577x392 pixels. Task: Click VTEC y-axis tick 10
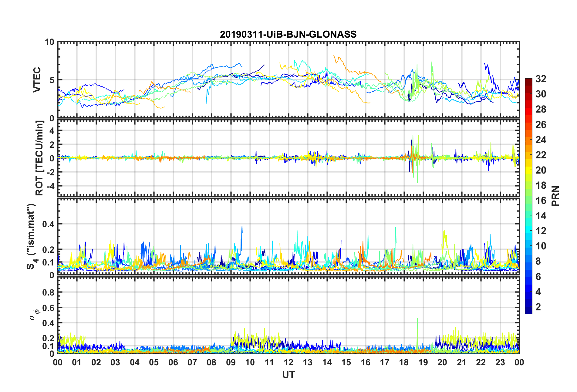(x=49, y=42)
